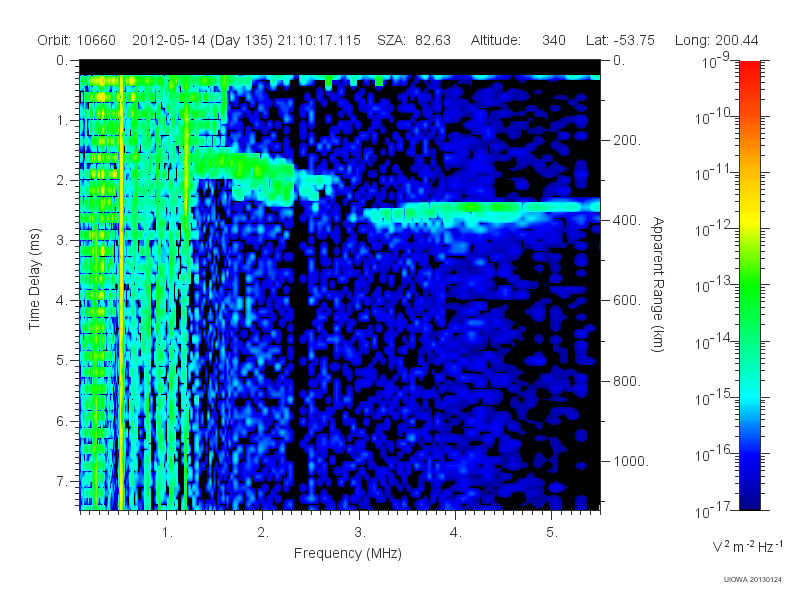Click the '1000.' apparent range tick label
The width and height of the screenshot is (800, 600).
click(631, 461)
